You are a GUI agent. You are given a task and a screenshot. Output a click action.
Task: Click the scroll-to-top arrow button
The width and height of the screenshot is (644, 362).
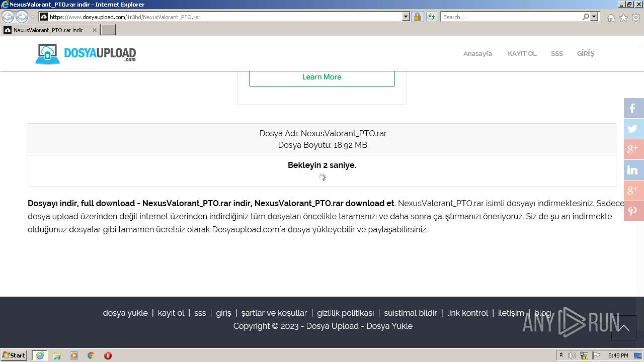624,328
